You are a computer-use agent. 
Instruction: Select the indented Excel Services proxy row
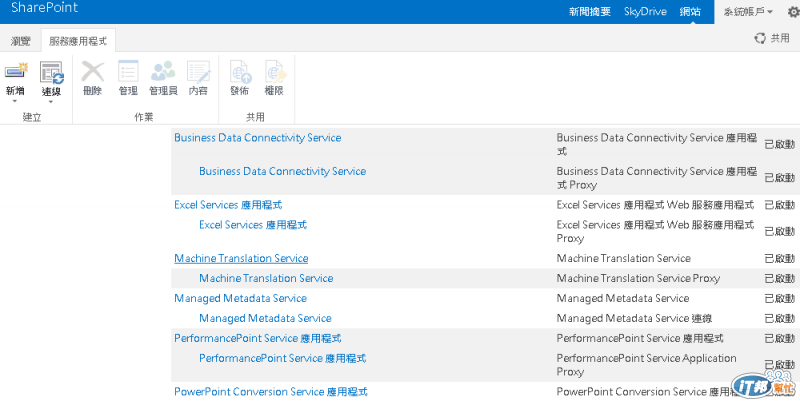[x=252, y=225]
